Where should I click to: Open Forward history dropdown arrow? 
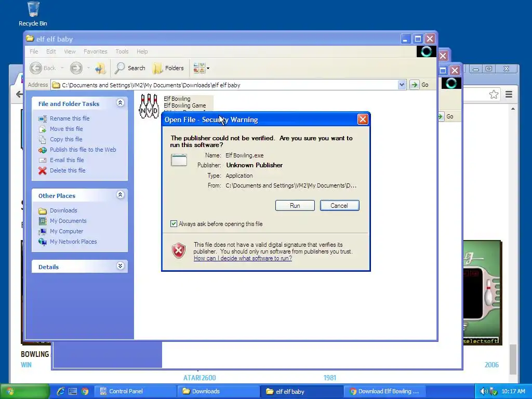pyautogui.click(x=88, y=68)
